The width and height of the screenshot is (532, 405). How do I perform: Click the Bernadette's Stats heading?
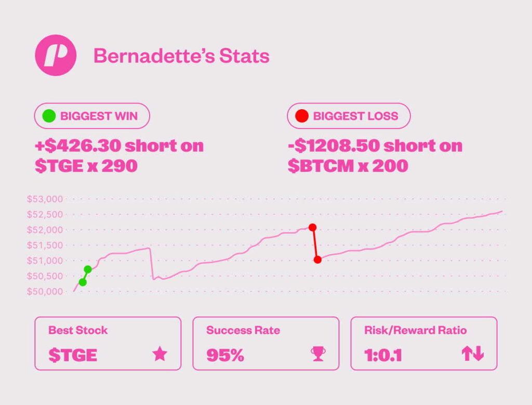point(181,56)
